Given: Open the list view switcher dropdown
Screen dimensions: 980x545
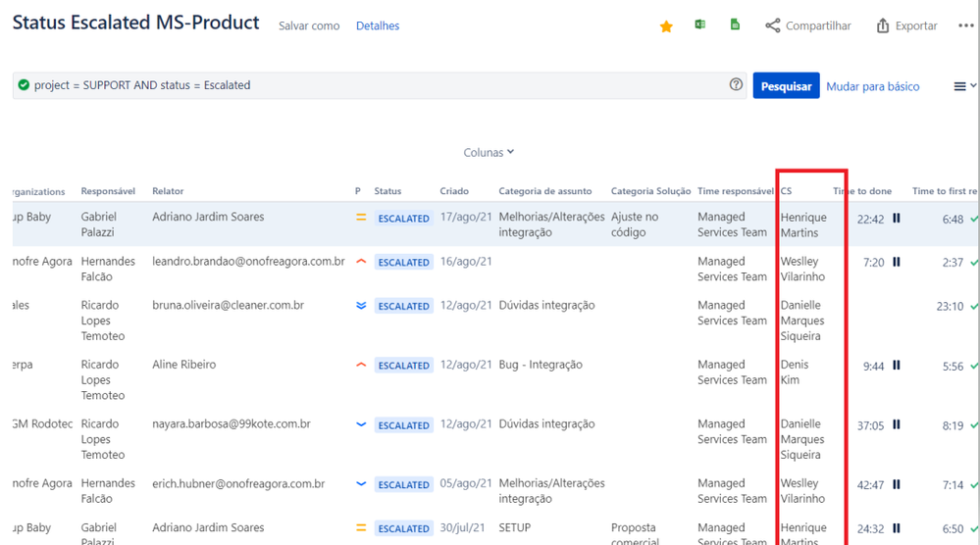Looking at the screenshot, I should point(964,86).
